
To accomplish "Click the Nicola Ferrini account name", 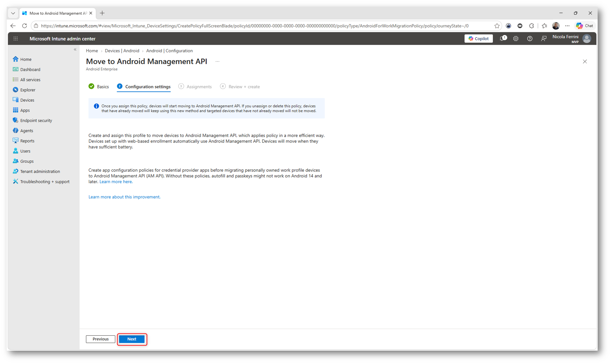I will click(x=565, y=37).
